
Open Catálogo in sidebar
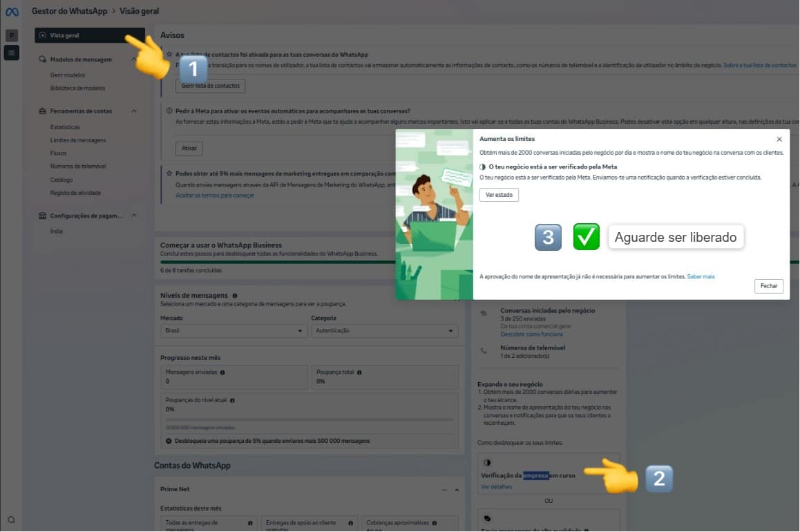click(61, 180)
